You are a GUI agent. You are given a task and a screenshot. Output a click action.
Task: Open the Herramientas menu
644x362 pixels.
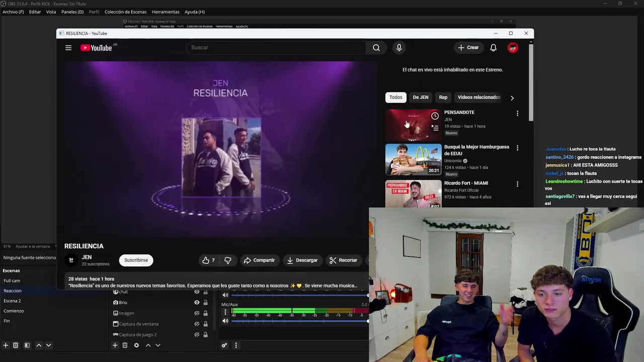coord(166,12)
